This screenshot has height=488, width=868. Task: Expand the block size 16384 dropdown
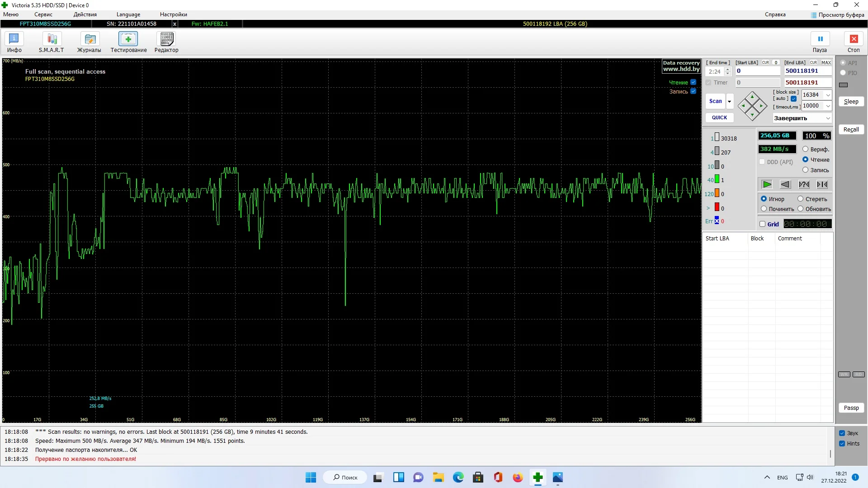828,95
